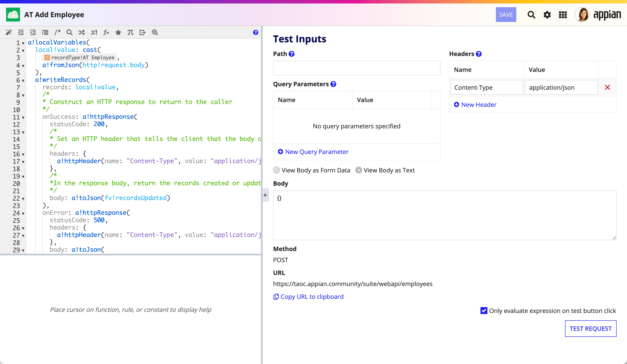Click the fx function icon

(x=106, y=32)
